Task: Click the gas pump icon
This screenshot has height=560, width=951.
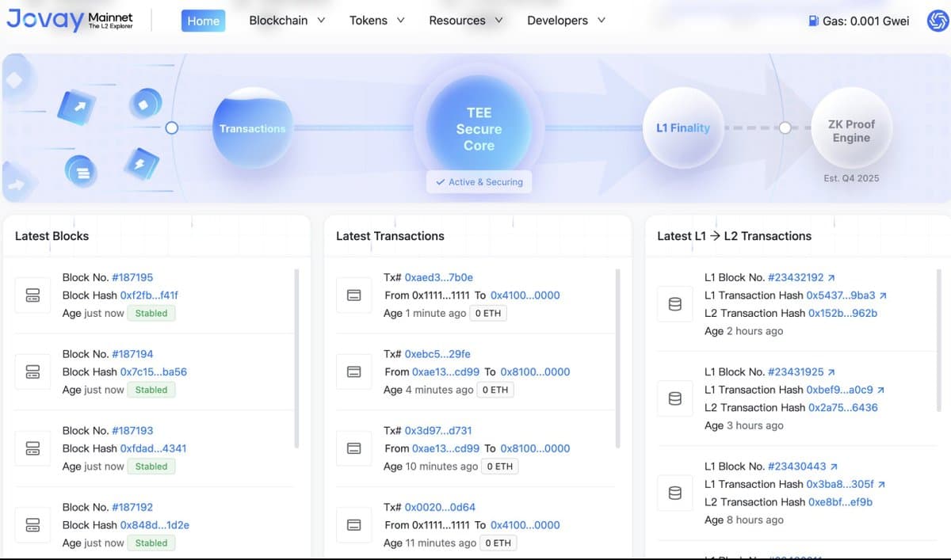Action: click(813, 21)
